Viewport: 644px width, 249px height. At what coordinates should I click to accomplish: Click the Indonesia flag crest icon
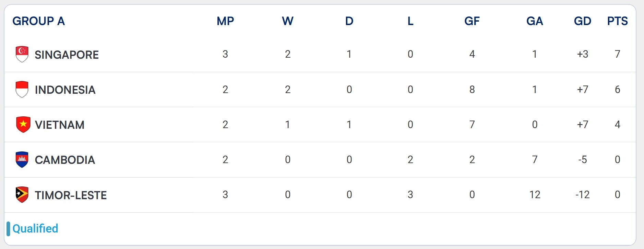coord(22,89)
